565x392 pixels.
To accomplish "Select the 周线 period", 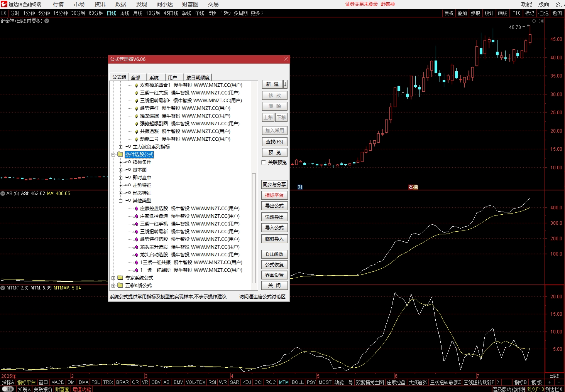I will point(125,13).
